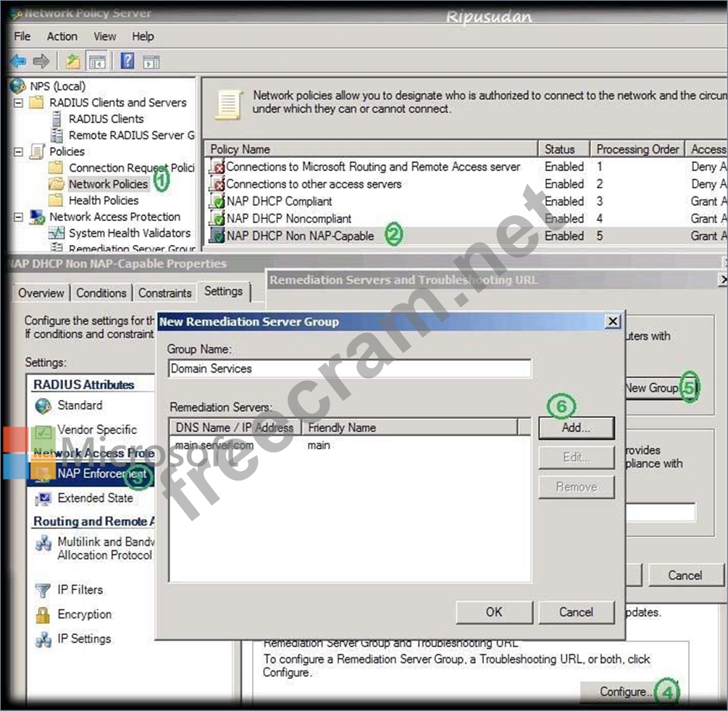This screenshot has width=728, height=711.
Task: Switch to the Settings tab
Action: (x=224, y=291)
